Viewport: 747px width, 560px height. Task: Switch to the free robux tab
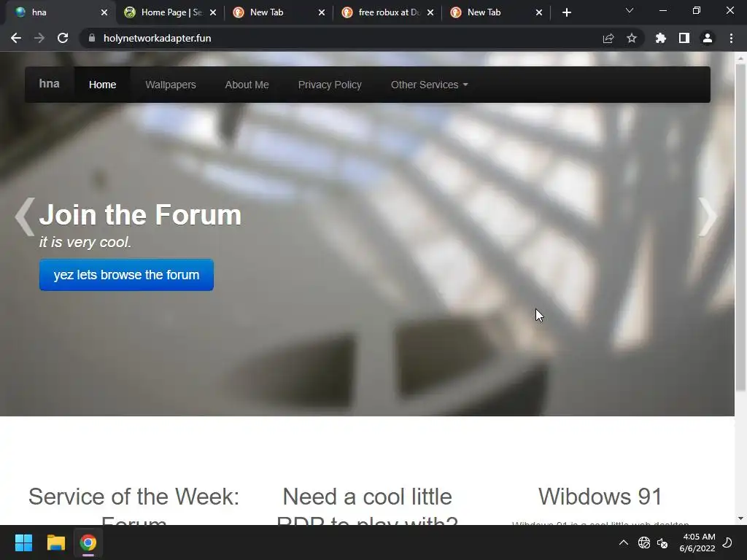click(x=388, y=12)
